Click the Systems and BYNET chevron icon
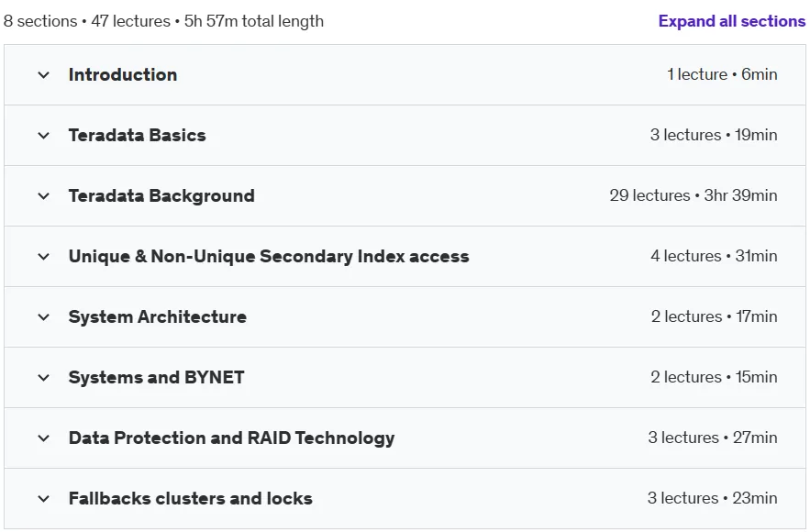The height and width of the screenshot is (532, 810). [x=44, y=378]
